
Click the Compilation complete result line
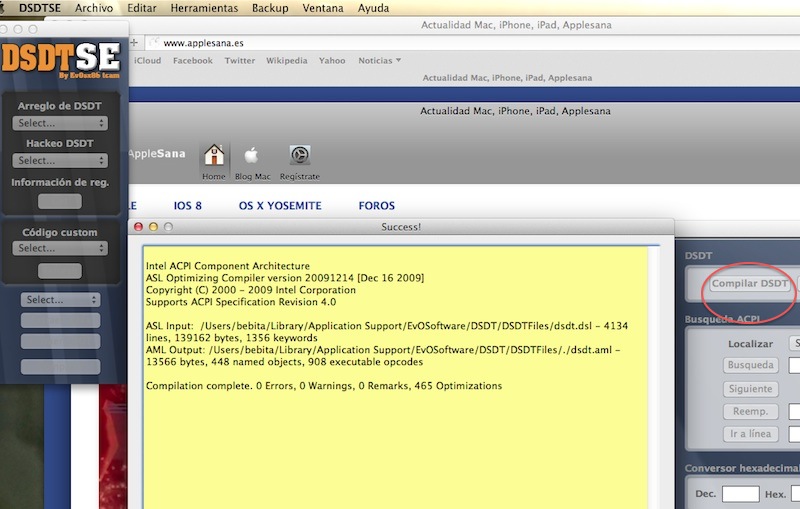click(324, 386)
